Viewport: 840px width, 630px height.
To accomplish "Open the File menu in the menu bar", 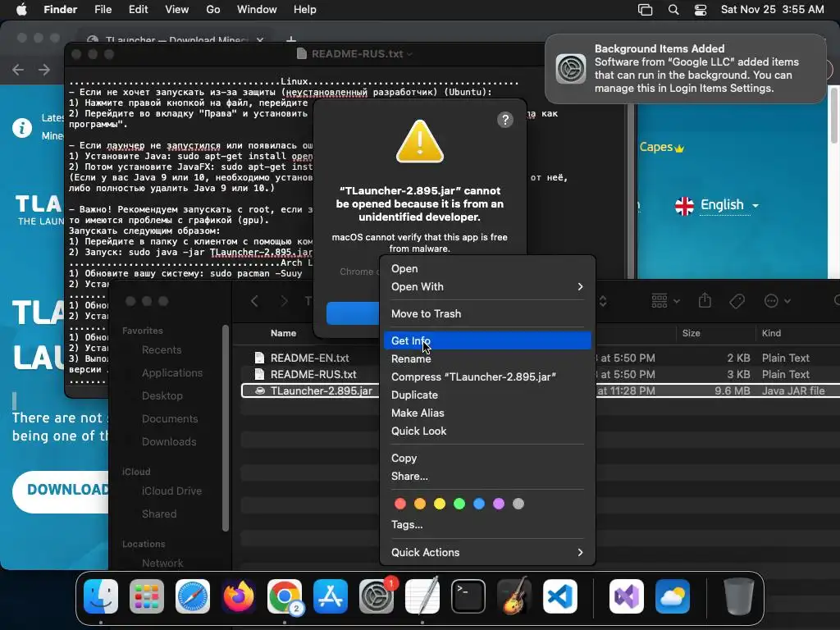I will (103, 10).
